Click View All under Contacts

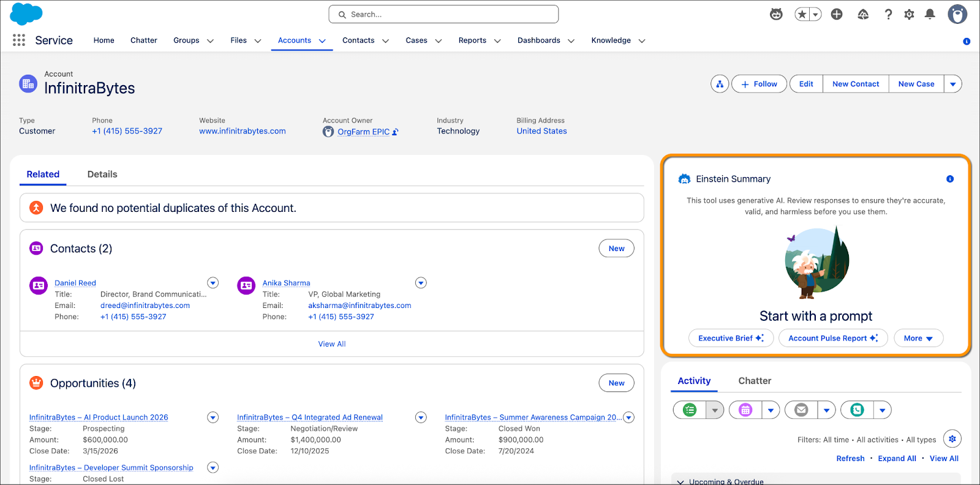[332, 344]
